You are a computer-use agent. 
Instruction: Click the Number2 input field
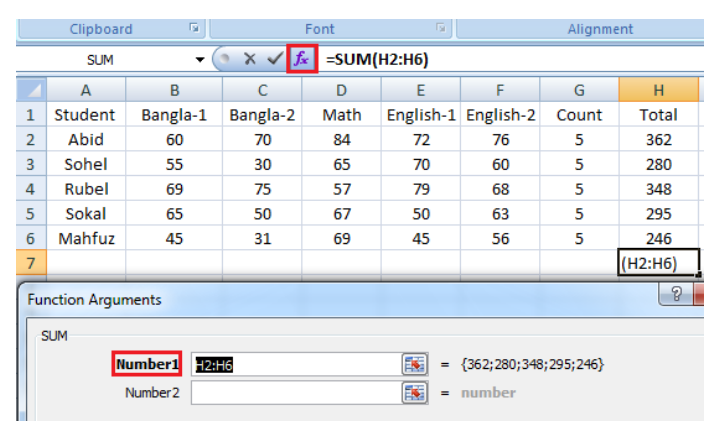pos(295,393)
